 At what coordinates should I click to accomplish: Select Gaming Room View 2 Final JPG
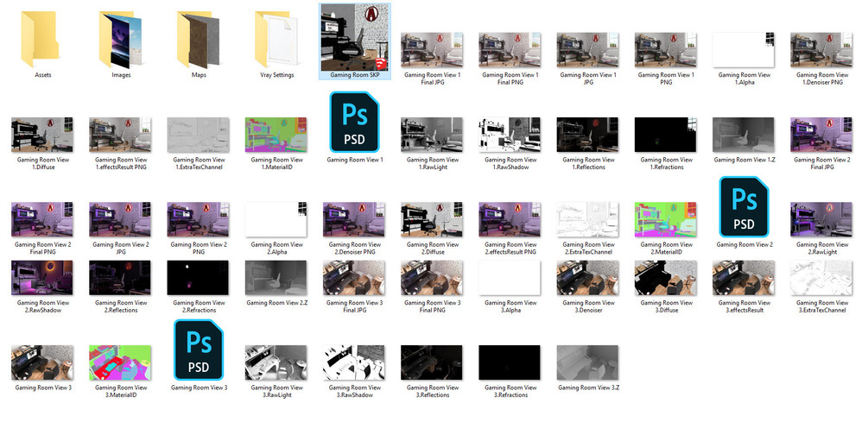pos(822,135)
